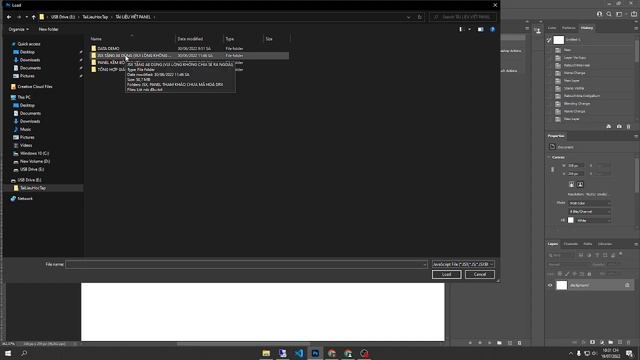
Task: Select the DATA DEMO folder
Action: click(109, 49)
